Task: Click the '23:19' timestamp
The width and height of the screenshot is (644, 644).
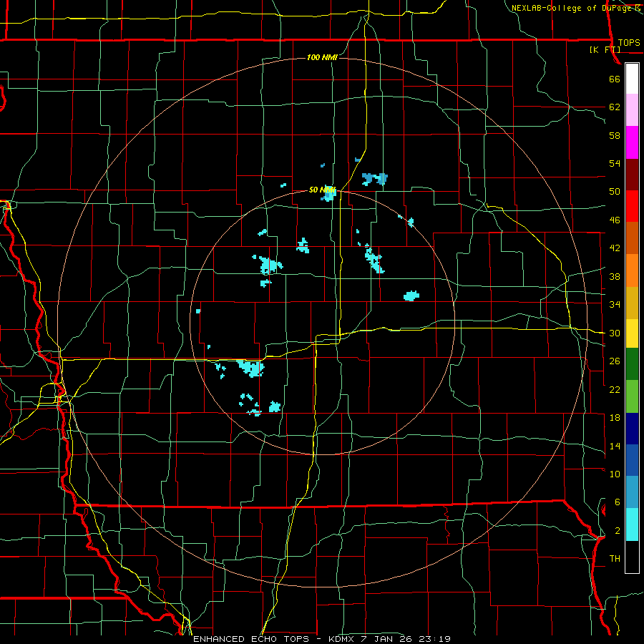Action: coord(434,639)
